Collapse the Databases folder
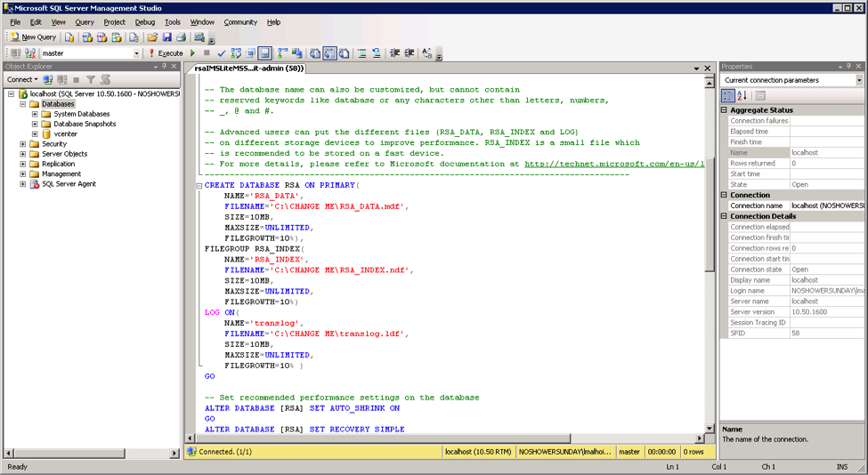 pos(22,104)
